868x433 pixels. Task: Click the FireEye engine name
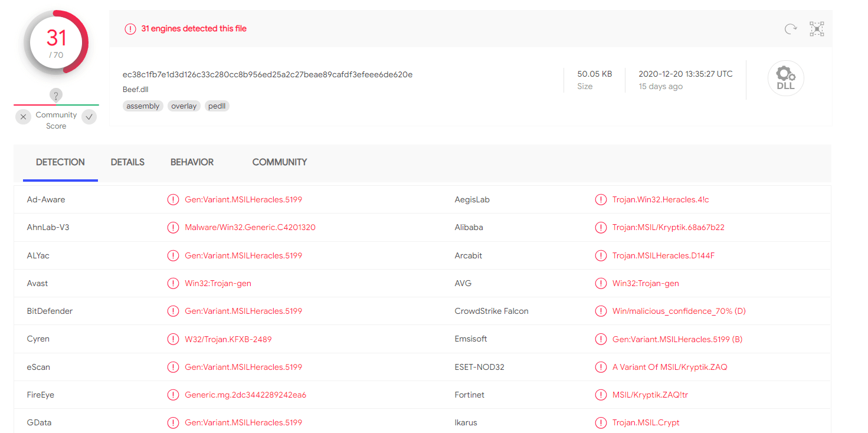(41, 395)
